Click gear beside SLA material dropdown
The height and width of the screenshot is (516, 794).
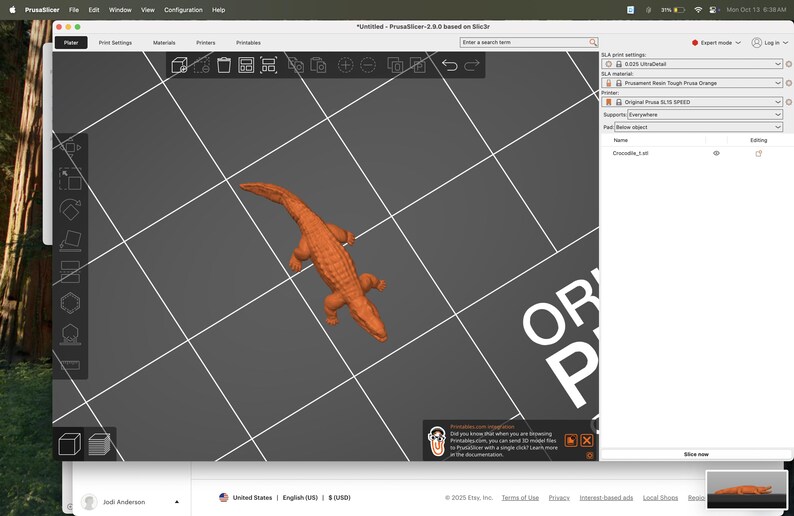click(x=788, y=83)
